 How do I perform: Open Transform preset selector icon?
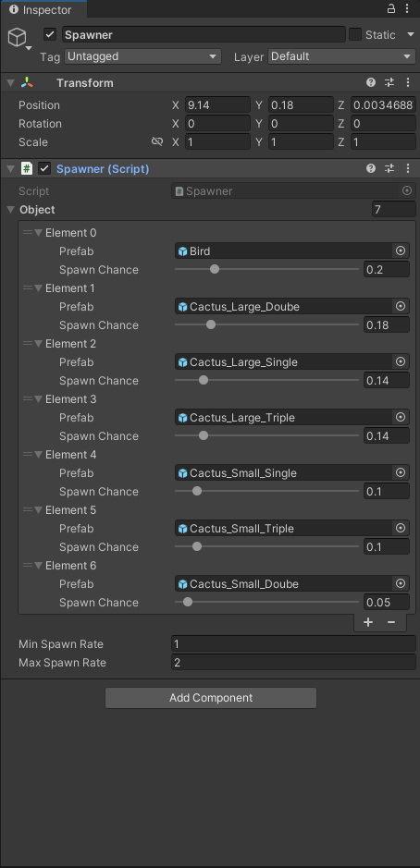coord(389,82)
